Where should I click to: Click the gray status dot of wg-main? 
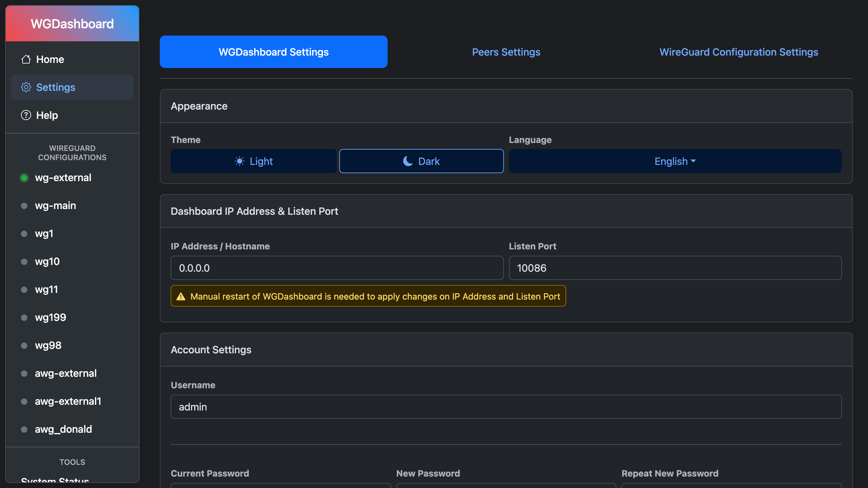24,206
